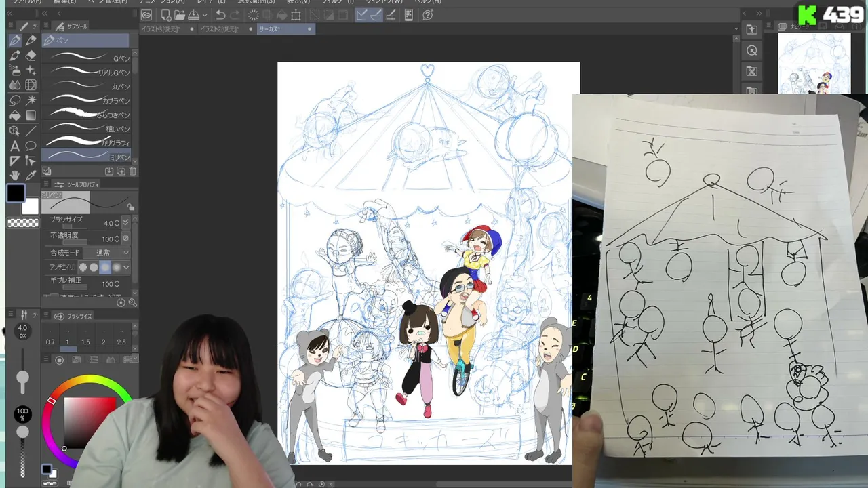Select the サーカス canvas tab
The image size is (868, 488).
coord(285,29)
